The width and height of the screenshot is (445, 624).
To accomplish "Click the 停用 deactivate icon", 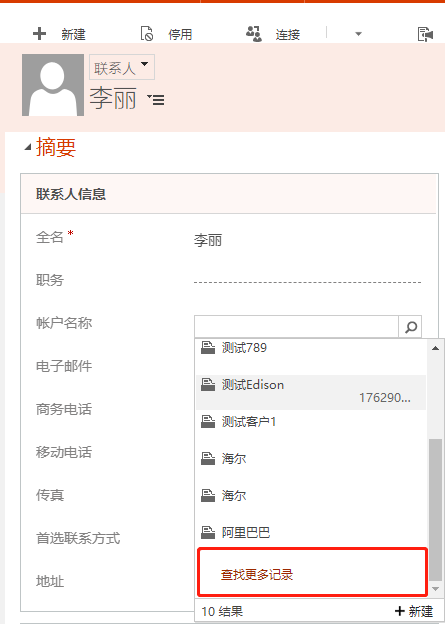I will pyautogui.click(x=147, y=34).
